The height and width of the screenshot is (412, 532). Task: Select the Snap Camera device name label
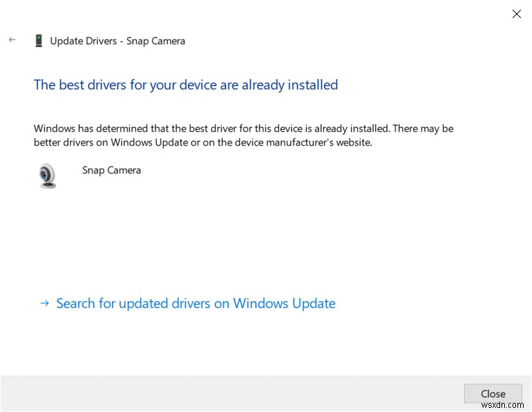point(111,170)
